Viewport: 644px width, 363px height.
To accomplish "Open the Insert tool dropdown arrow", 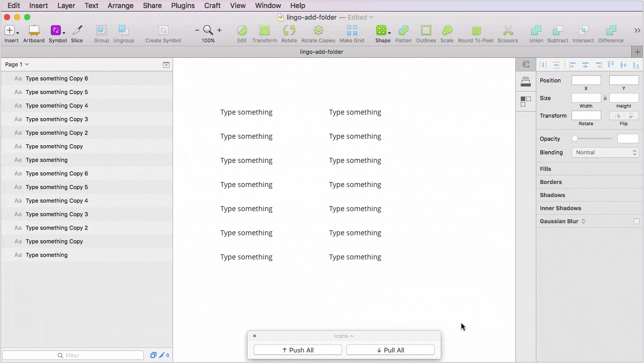I will [18, 33].
